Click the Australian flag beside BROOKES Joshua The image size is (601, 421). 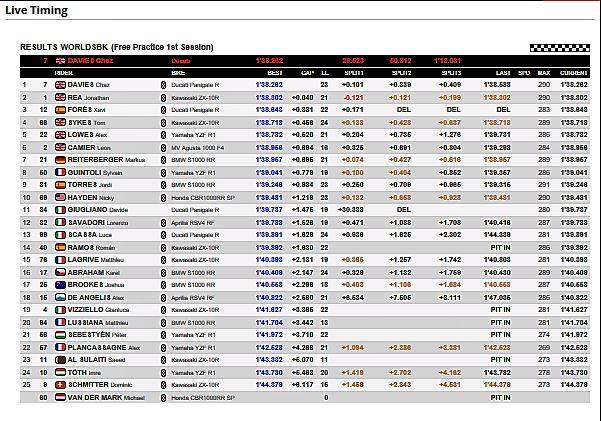click(x=60, y=285)
